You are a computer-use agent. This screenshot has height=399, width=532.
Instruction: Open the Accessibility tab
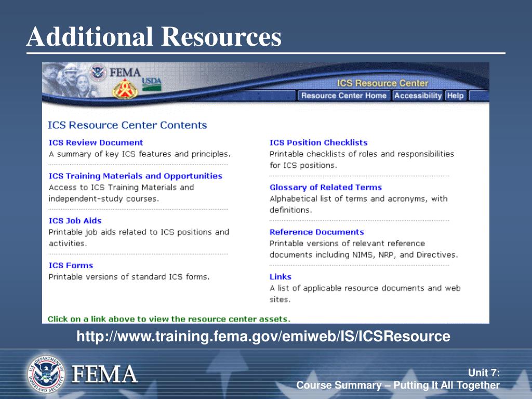tap(418, 96)
